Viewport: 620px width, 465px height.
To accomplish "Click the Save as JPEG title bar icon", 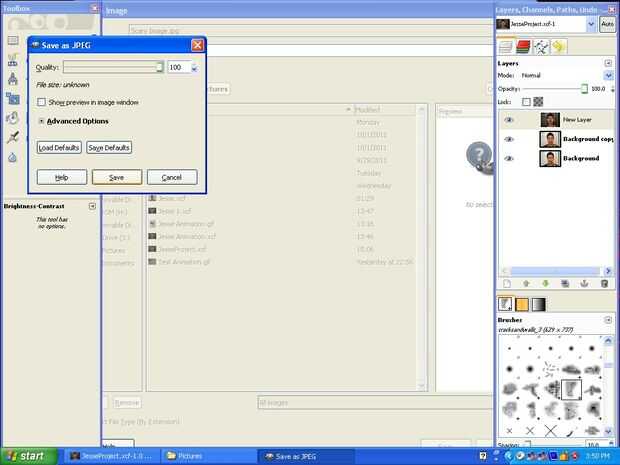I will [x=35, y=45].
